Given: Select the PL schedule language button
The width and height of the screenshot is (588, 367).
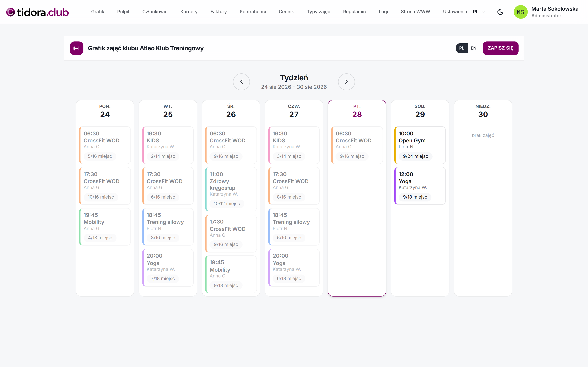Looking at the screenshot, I should tap(462, 48).
